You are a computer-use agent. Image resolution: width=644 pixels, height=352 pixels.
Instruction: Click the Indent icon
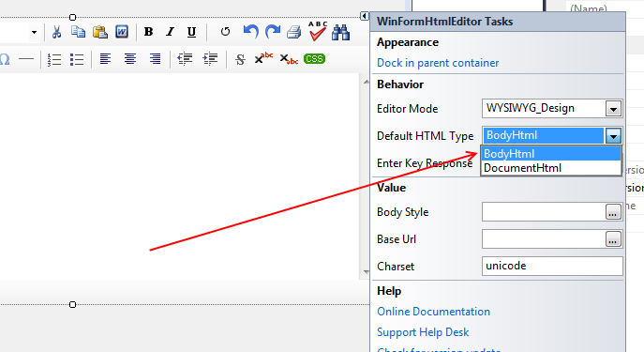coord(210,59)
